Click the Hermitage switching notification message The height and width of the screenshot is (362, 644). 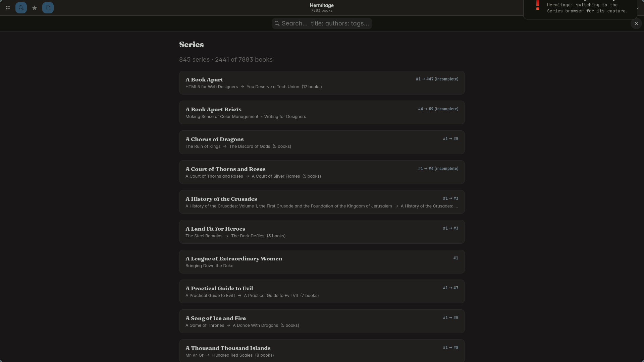click(587, 8)
